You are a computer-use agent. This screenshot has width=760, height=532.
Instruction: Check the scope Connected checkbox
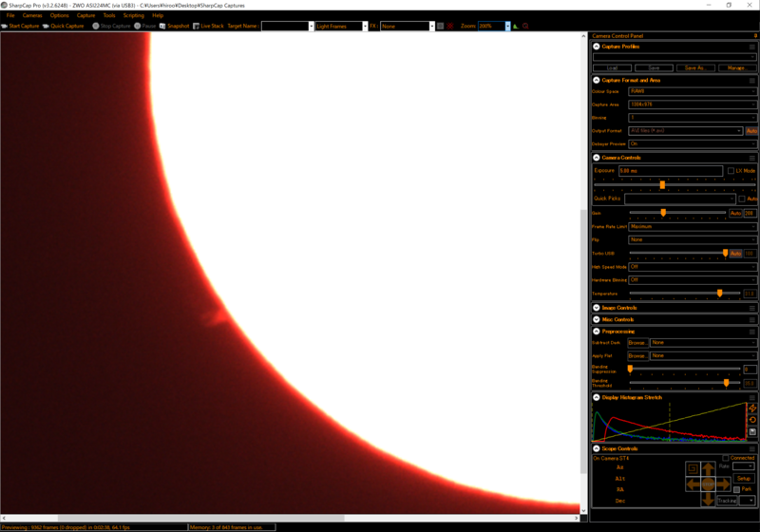tap(726, 458)
